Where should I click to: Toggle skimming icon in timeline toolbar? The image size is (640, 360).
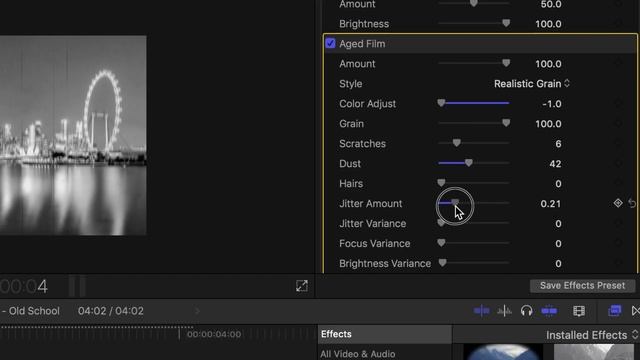point(482,311)
